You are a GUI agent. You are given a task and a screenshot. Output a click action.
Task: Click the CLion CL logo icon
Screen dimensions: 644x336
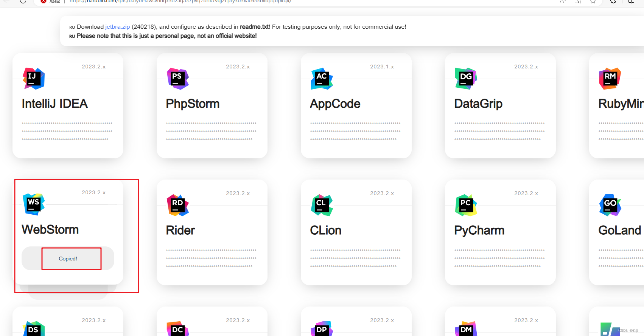(x=322, y=205)
